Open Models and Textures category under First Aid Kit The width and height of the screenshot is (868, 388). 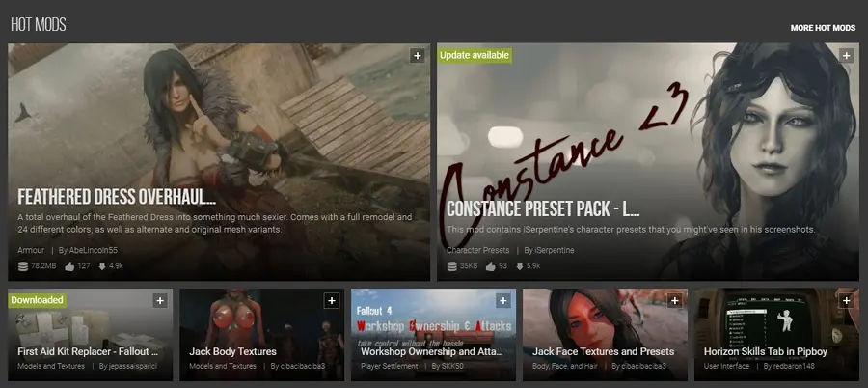[x=51, y=367]
